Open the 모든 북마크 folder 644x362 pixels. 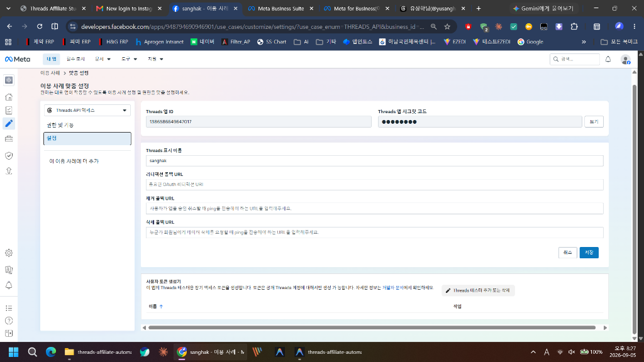[619, 42]
